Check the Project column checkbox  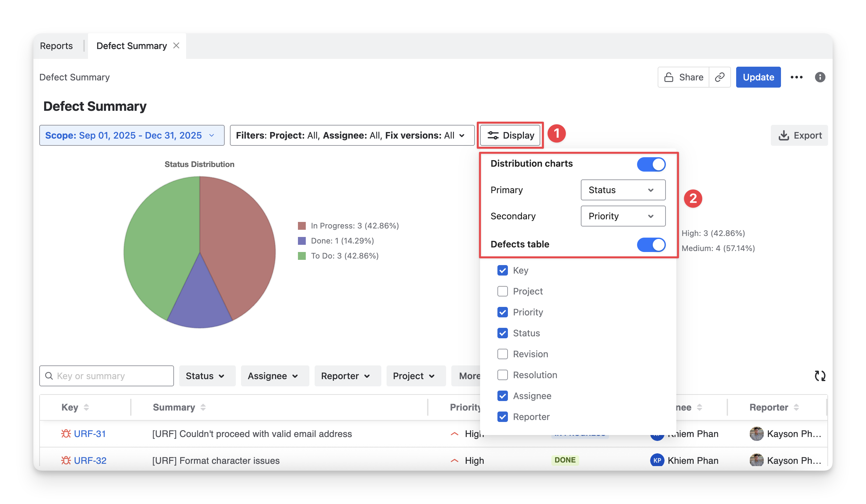tap(502, 291)
